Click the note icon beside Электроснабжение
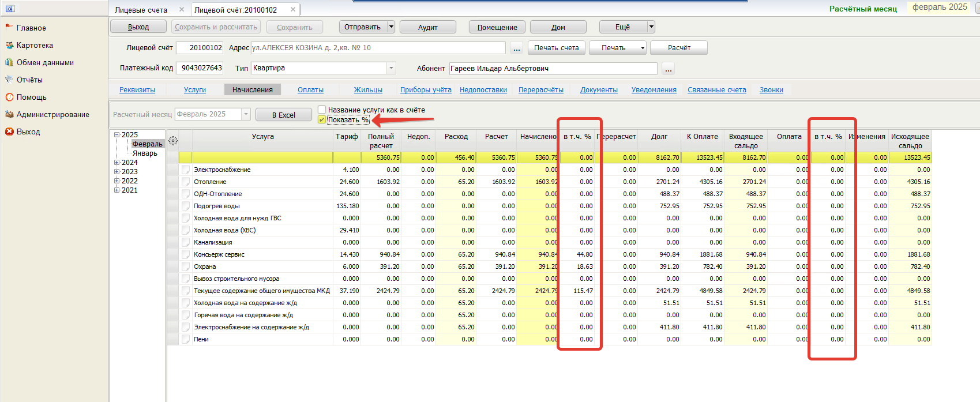 tap(186, 170)
